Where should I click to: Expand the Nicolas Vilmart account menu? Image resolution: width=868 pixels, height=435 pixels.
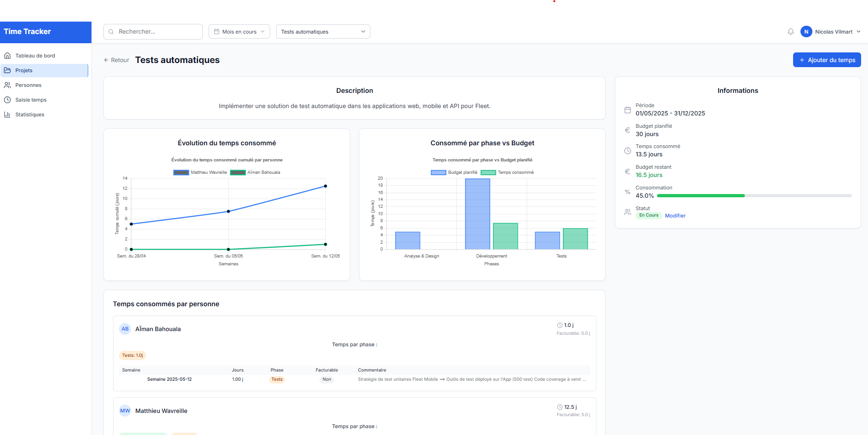[832, 31]
